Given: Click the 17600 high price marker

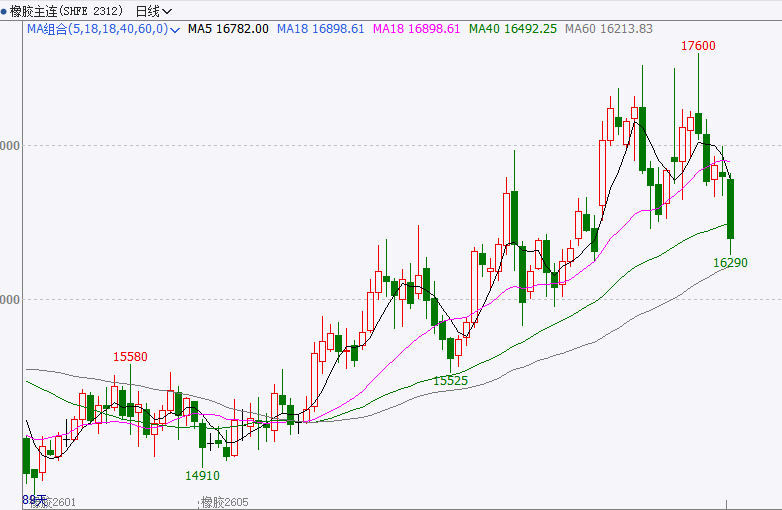Looking at the screenshot, I should (698, 46).
